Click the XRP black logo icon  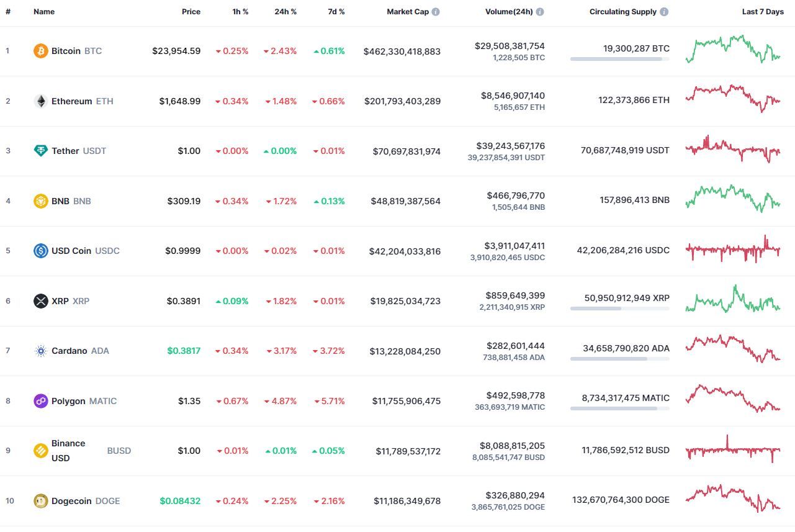click(41, 301)
